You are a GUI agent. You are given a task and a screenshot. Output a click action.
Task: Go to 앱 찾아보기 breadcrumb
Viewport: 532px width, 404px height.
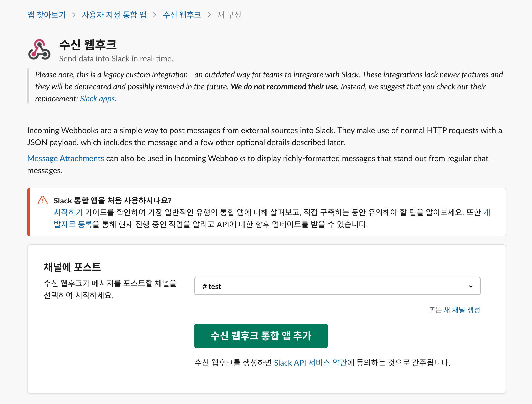tap(47, 15)
